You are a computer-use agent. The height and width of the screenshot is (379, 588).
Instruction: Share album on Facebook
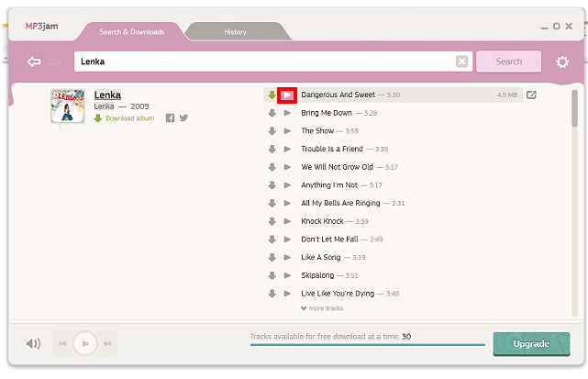(170, 118)
